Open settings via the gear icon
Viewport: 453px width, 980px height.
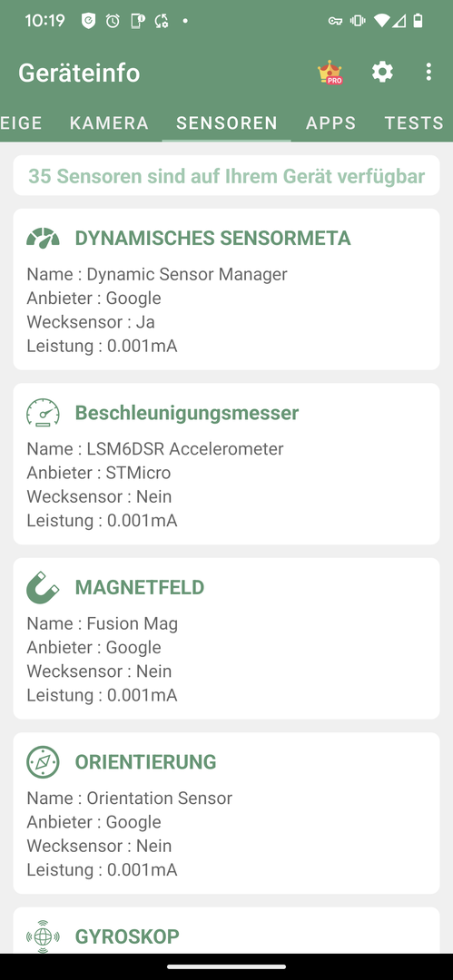click(382, 72)
